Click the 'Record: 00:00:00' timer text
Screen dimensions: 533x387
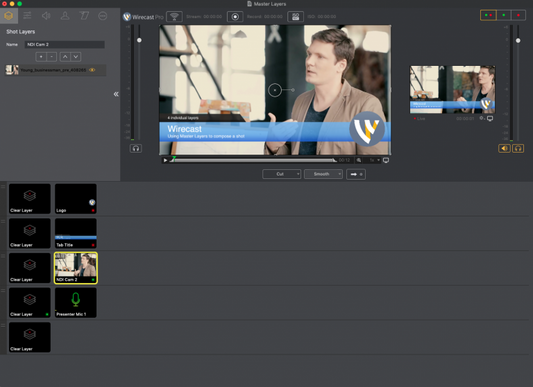pyautogui.click(x=264, y=17)
